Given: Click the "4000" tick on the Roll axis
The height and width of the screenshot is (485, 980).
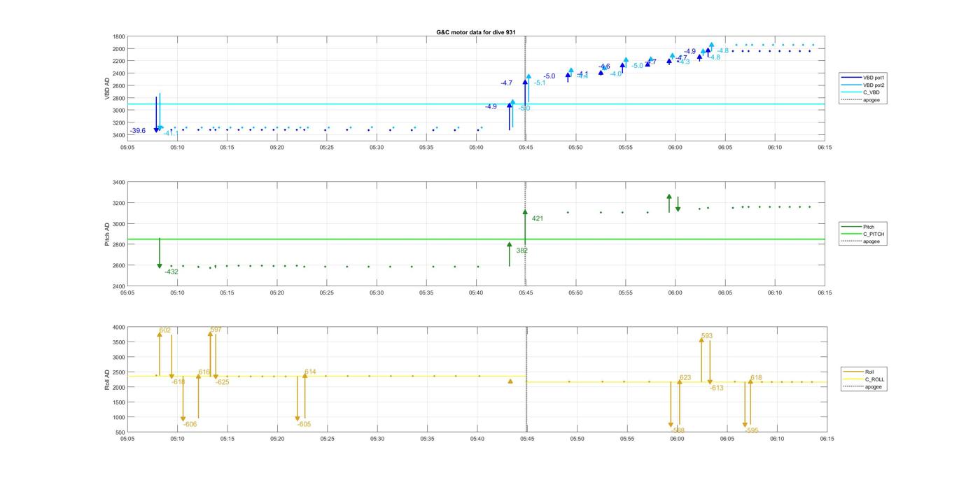Looking at the screenshot, I should [119, 328].
